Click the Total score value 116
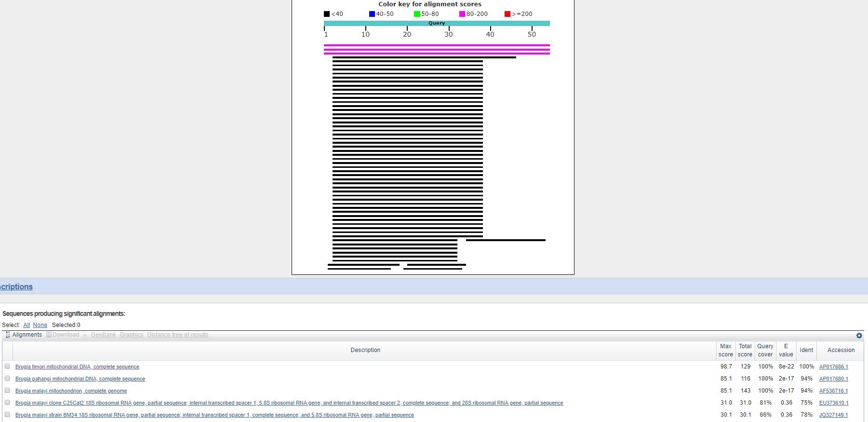868x422 pixels. 746,379
